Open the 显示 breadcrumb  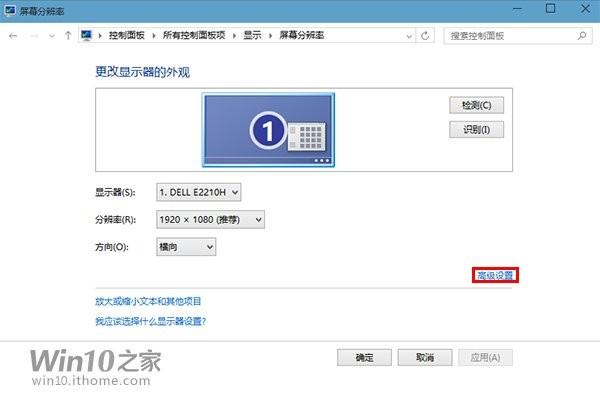pyautogui.click(x=253, y=35)
